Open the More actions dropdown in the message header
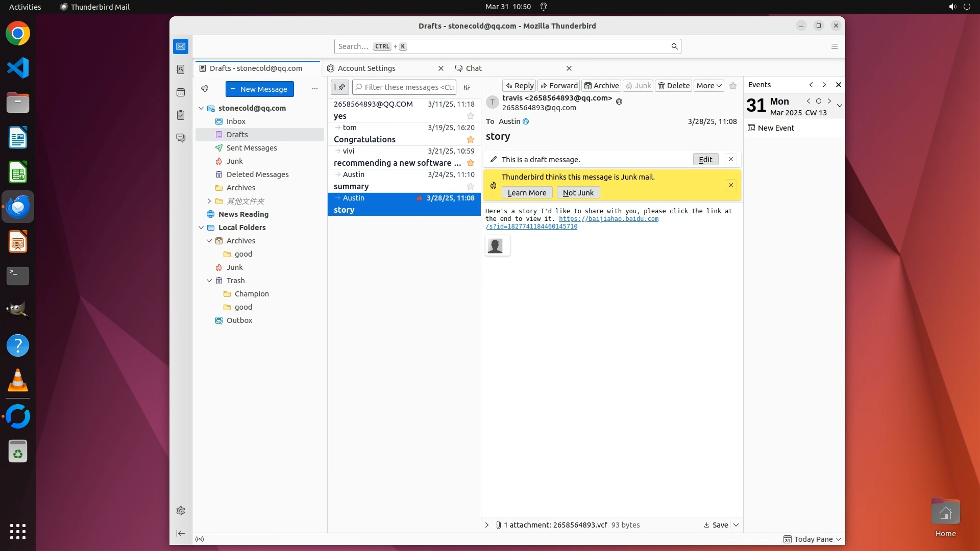 [709, 86]
